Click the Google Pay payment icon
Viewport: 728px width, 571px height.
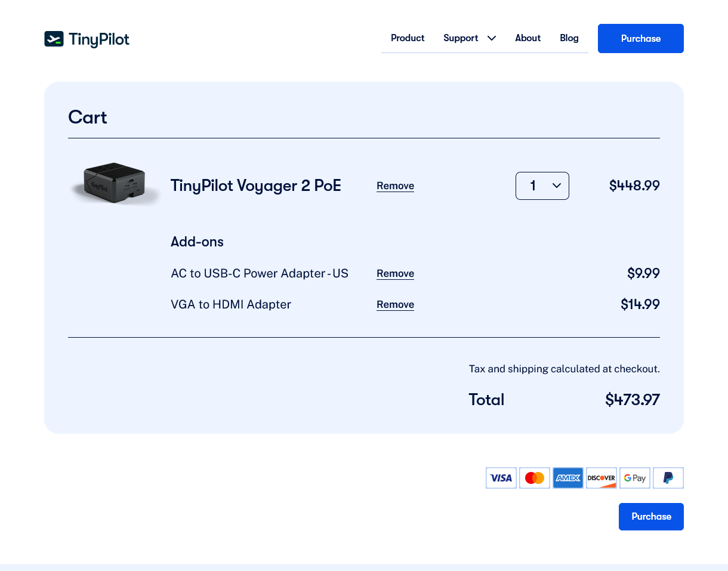pyautogui.click(x=635, y=478)
